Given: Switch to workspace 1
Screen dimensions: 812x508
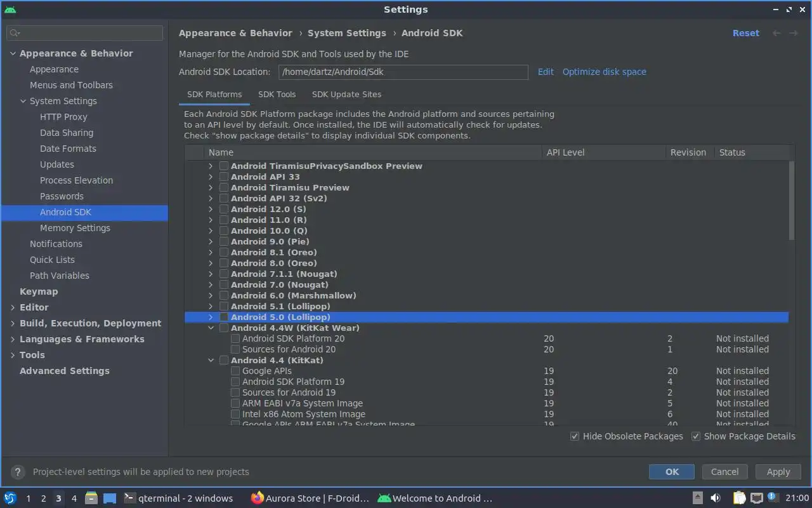Looking at the screenshot, I should click(28, 498).
